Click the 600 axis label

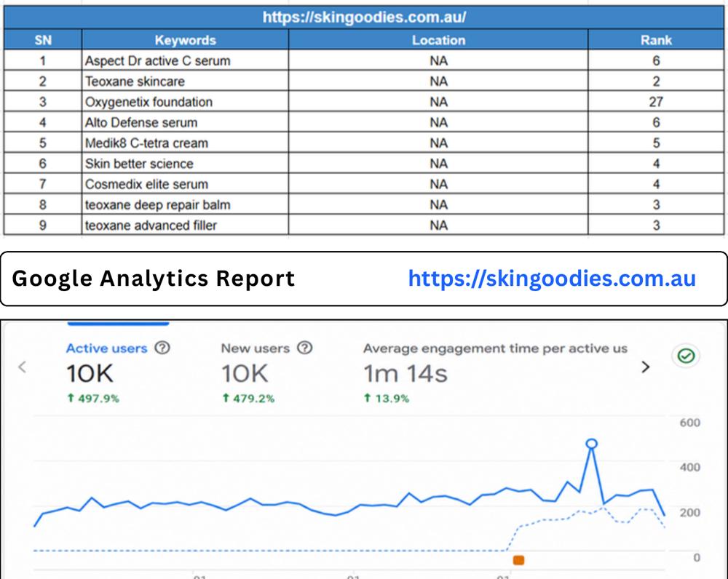[689, 423]
